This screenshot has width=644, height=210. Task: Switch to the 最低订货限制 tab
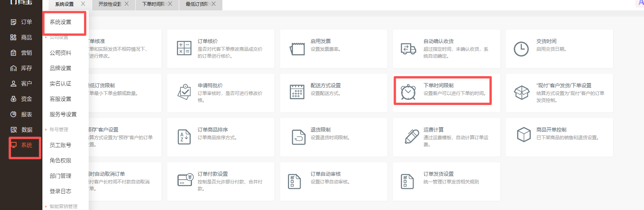pos(197,4)
